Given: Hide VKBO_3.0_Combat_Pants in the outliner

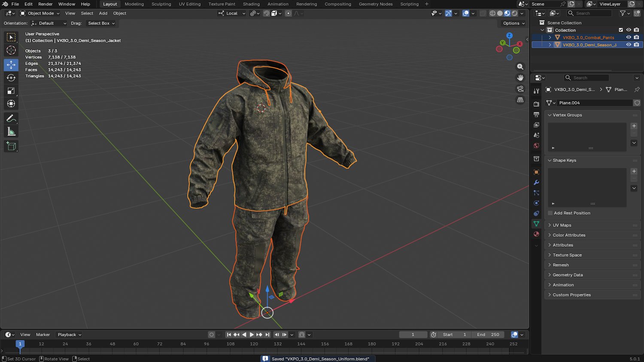Looking at the screenshot, I should pos(629,37).
